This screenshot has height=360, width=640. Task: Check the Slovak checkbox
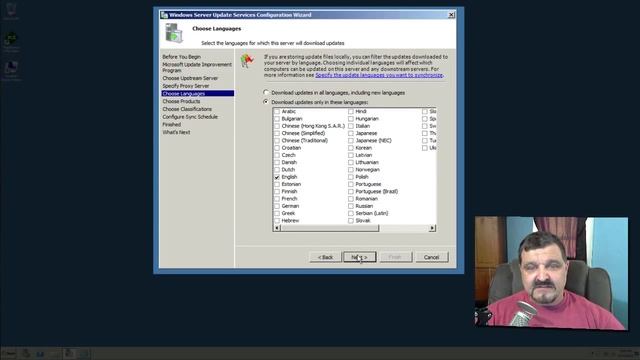351,220
